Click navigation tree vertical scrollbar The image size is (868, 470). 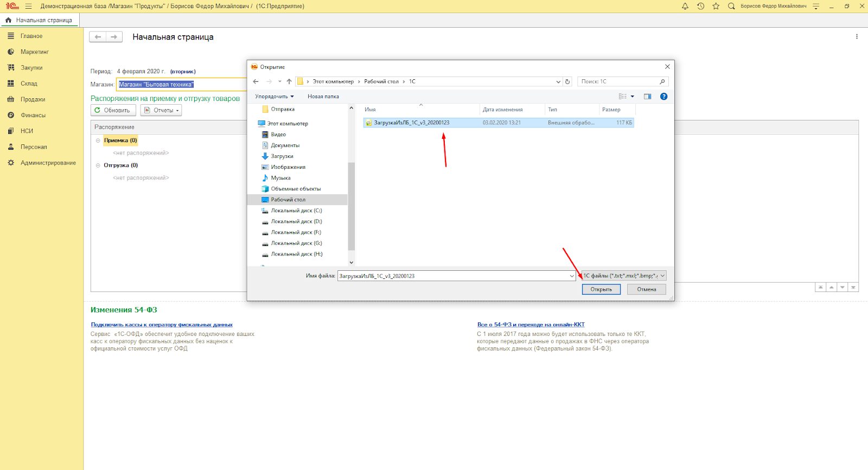(351, 206)
